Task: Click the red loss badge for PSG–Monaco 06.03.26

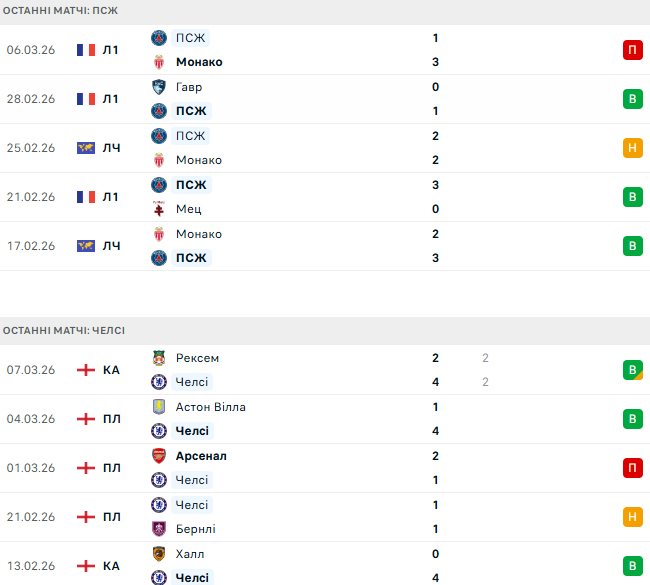Action: pyautogui.click(x=632, y=50)
